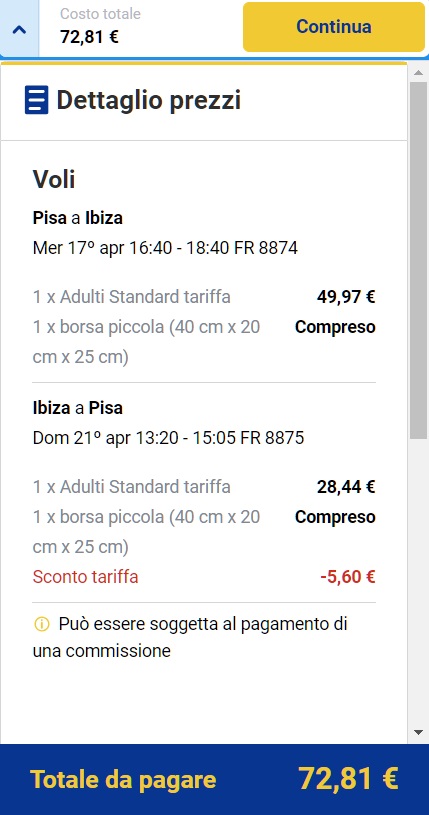Click the Dettaglio prezzi heading
The image size is (429, 815).
click(149, 100)
